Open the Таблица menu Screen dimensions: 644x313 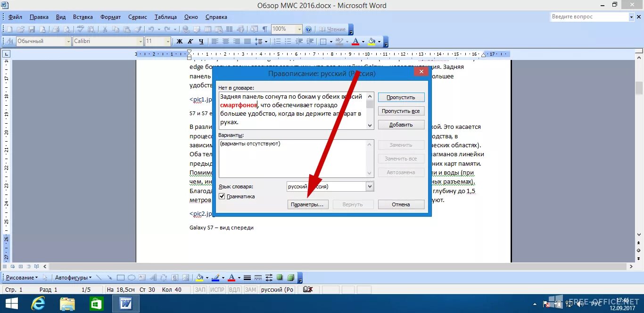pyautogui.click(x=165, y=17)
